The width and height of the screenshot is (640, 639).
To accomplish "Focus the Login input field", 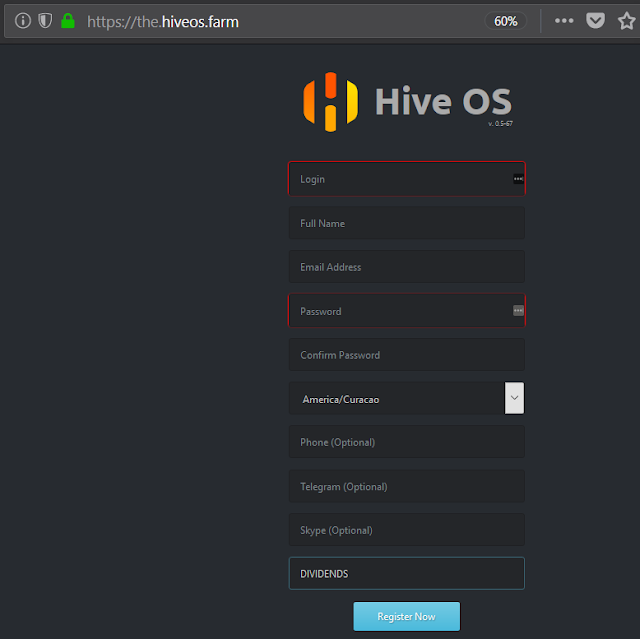I will point(407,179).
